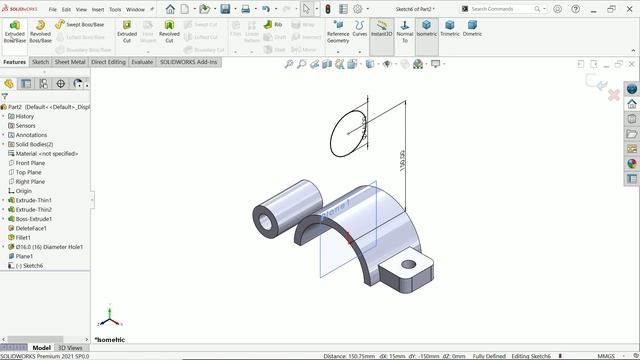The height and width of the screenshot is (360, 640).
Task: Expand the Ø16.0 Diameter Hole1 feature
Action: (x=3, y=247)
